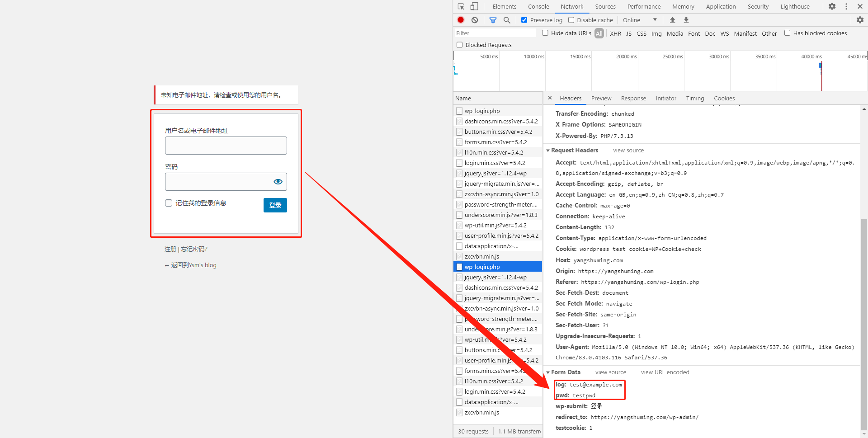
Task: Click the import HAR upload icon
Action: coord(672,20)
